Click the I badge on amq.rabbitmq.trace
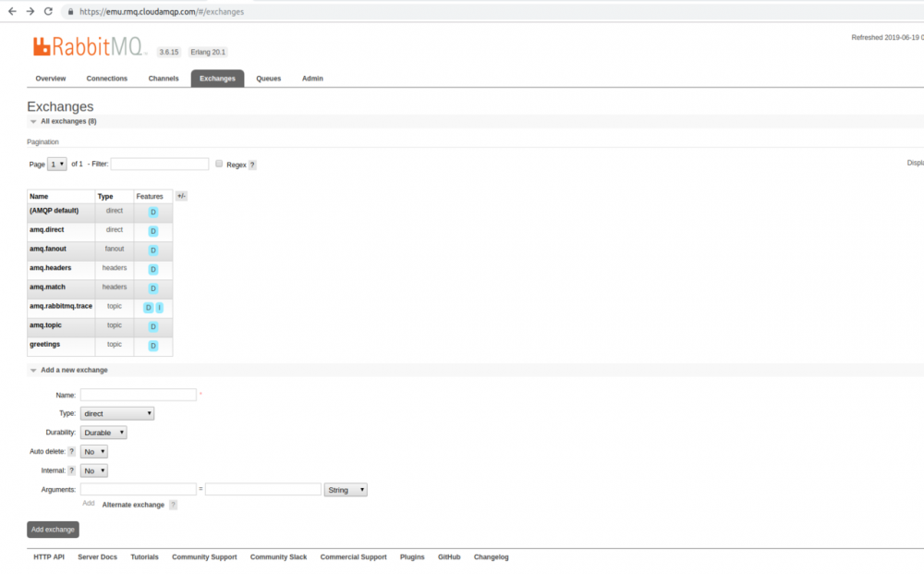This screenshot has width=924, height=574. click(159, 307)
